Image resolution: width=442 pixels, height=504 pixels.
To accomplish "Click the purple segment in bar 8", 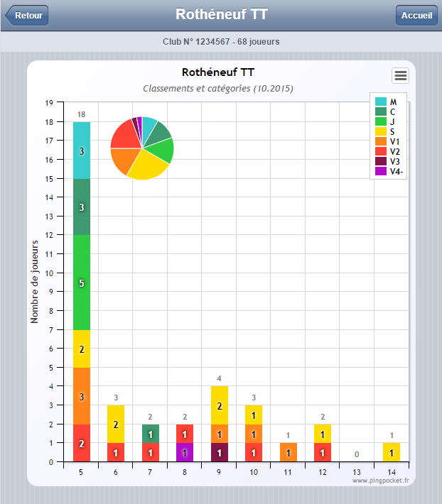I will tap(185, 453).
